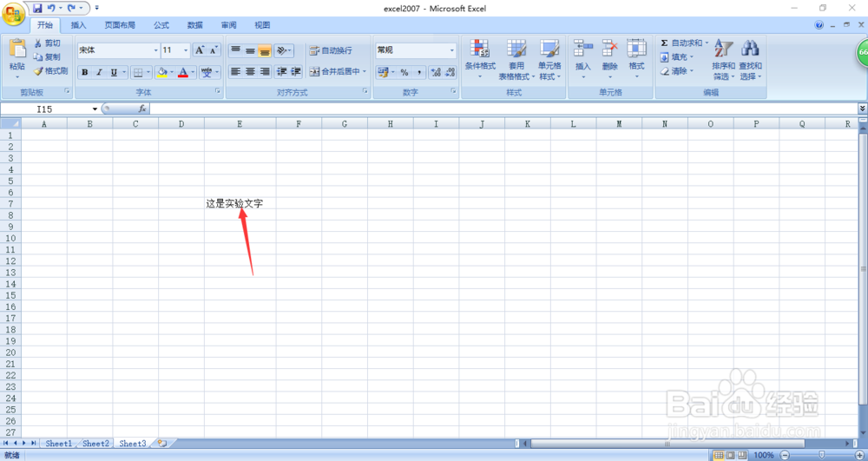
Task: Copy selection with 复制
Action: pyautogui.click(x=47, y=56)
